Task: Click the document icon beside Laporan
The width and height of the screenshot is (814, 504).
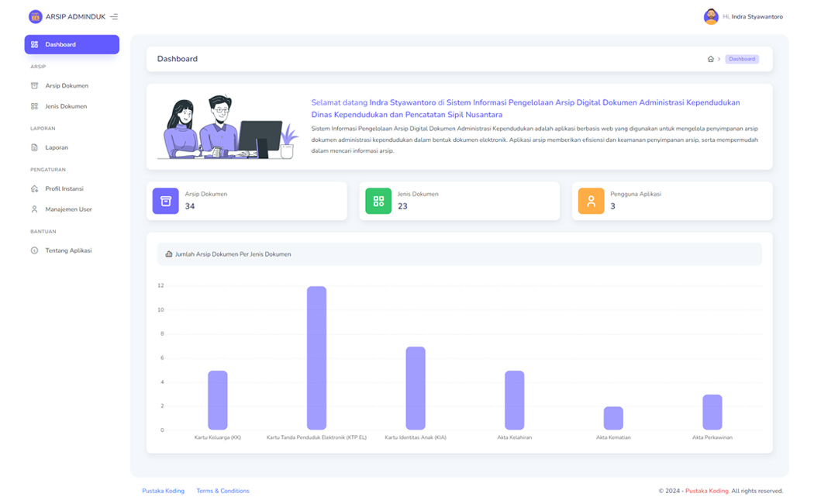Action: (34, 147)
